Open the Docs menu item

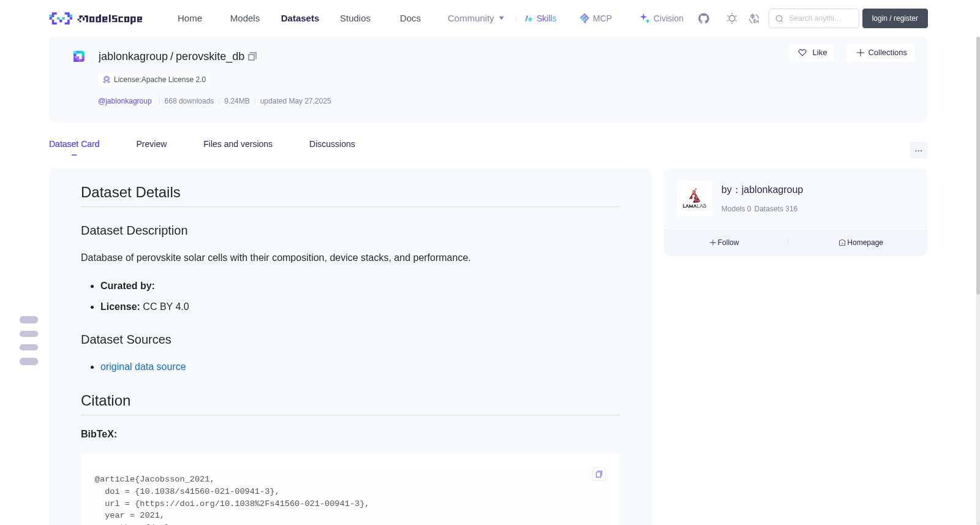point(410,18)
